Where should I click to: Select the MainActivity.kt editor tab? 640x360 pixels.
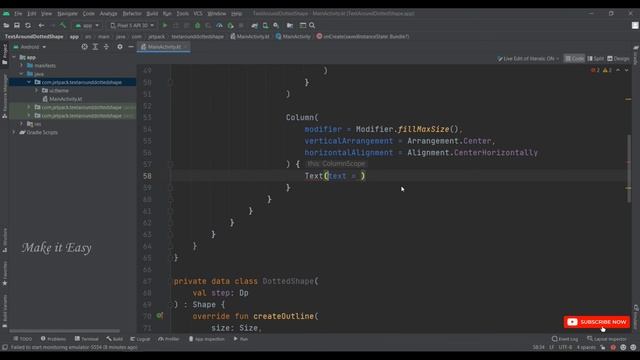[x=164, y=47]
